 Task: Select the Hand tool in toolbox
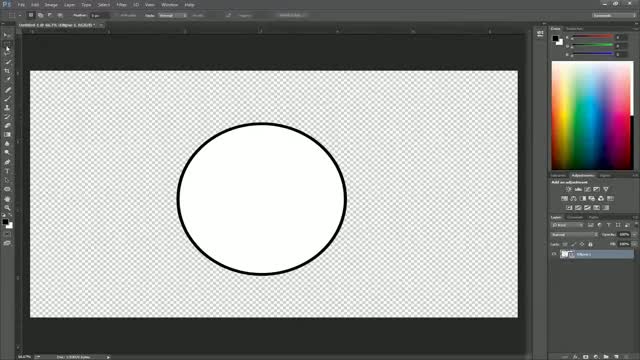(7, 199)
